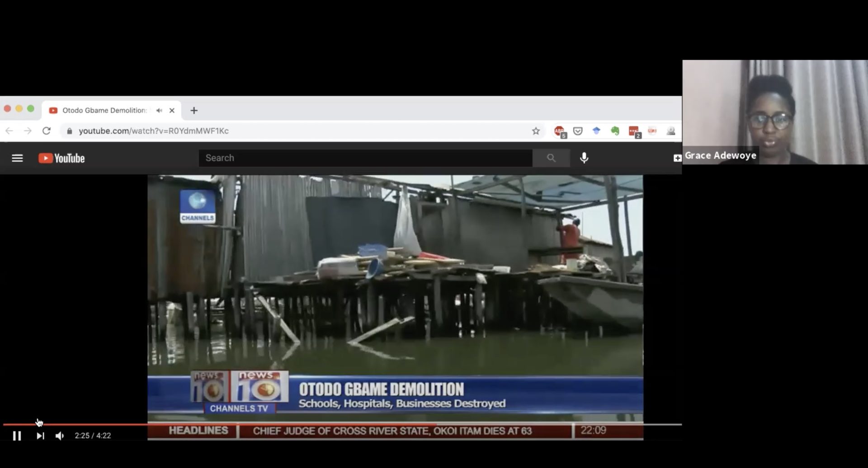This screenshot has height=468, width=868.
Task: View site info lock icon
Action: (69, 131)
